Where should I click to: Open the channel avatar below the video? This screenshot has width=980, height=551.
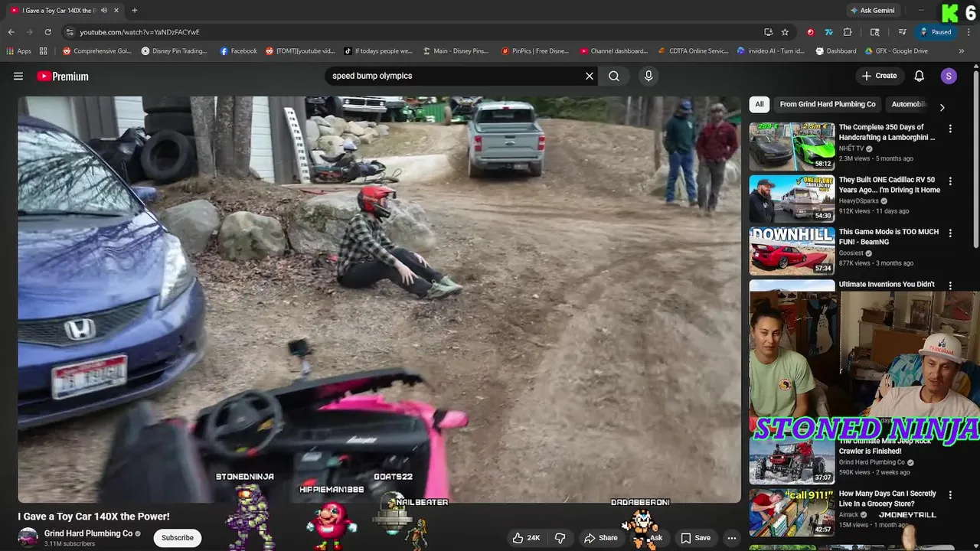[28, 538]
